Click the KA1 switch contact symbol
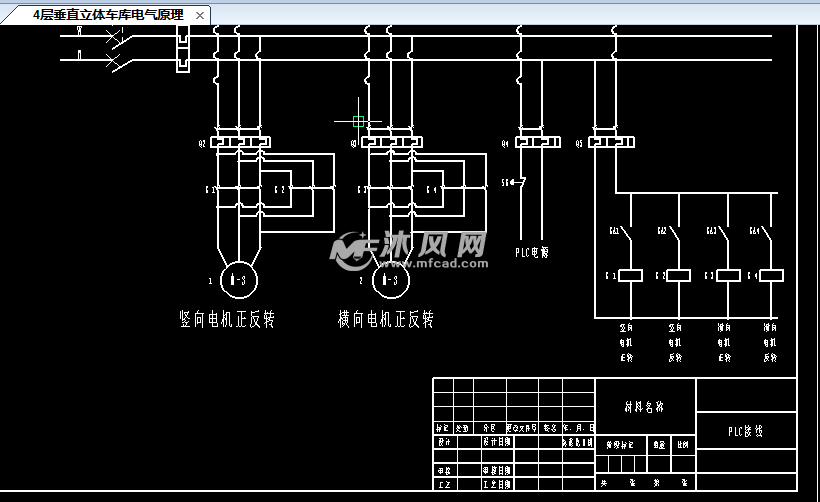The width and height of the screenshot is (820, 502). tap(627, 236)
